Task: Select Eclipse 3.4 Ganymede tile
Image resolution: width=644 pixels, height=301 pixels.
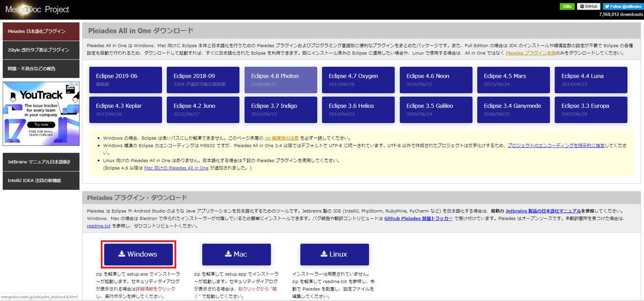Action: 513,110
